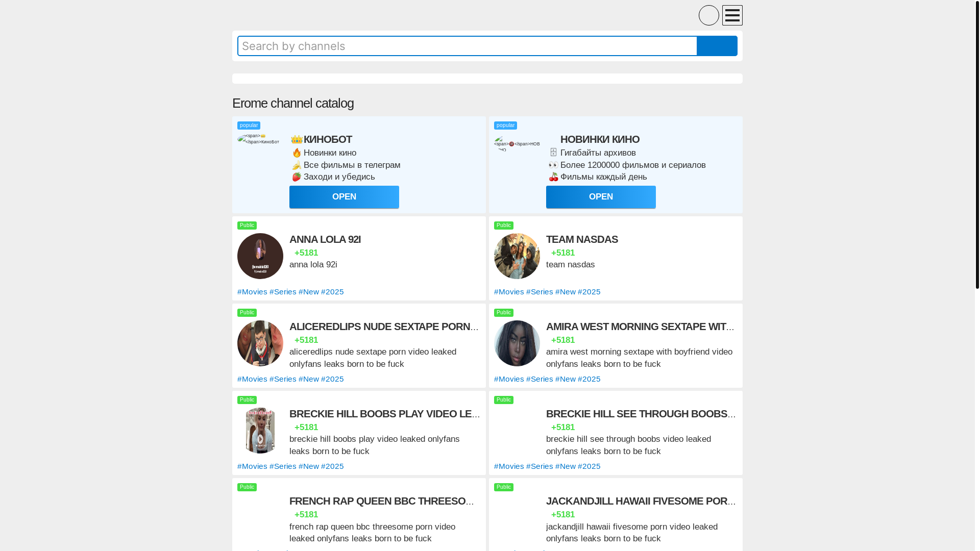Open the КИНОБОТ channel title
The height and width of the screenshot is (551, 980).
pos(328,139)
